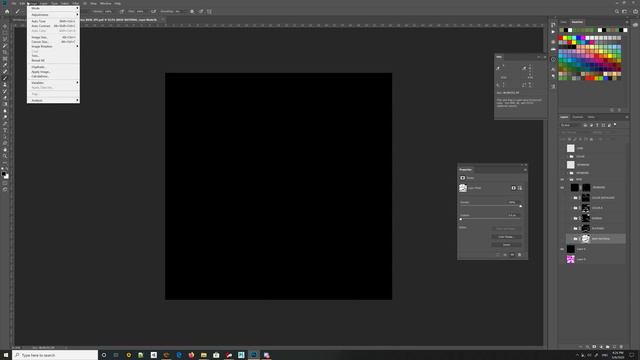Click the Apply Mask icon in Properties
The image size is (640, 360).
tap(505, 255)
